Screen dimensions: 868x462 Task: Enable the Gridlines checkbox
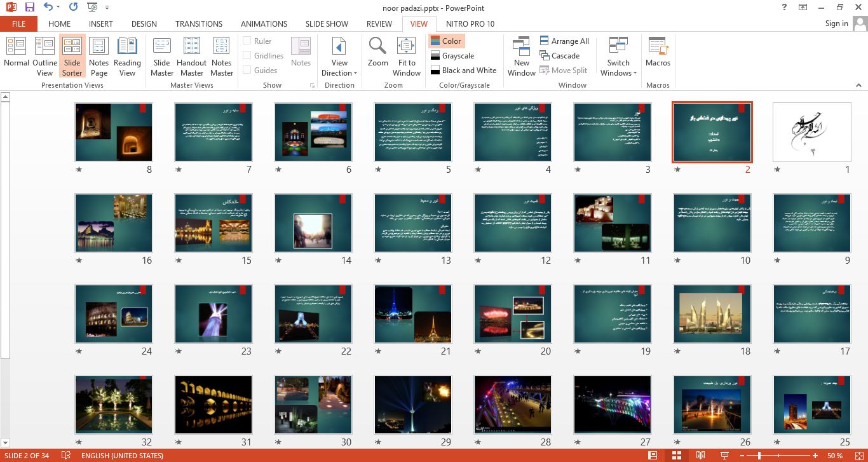247,55
